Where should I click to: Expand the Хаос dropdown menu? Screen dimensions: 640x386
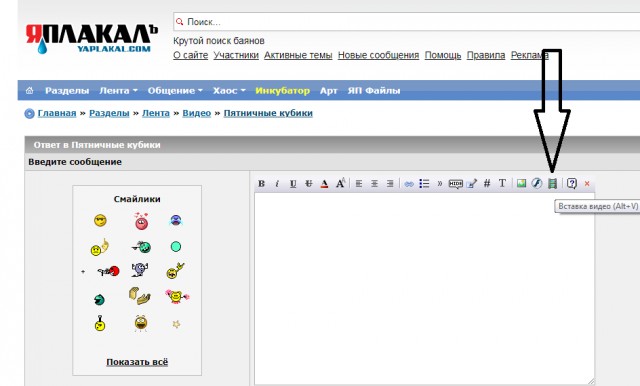coord(229,91)
